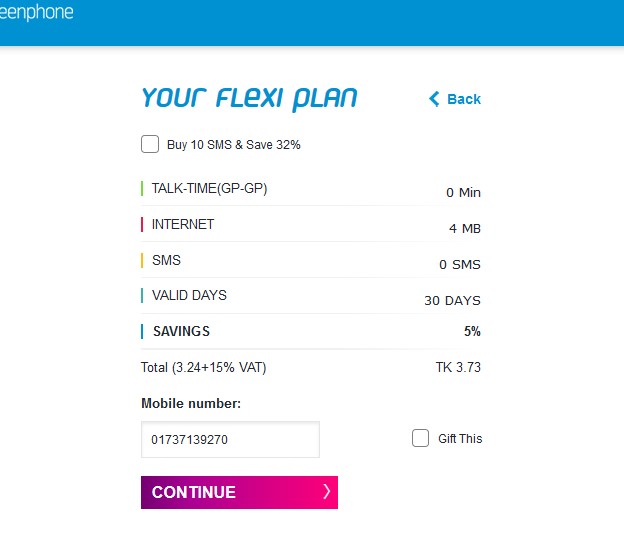This screenshot has height=550, width=624.
Task: Click the 30 DAYS validity value
Action: pos(452,300)
